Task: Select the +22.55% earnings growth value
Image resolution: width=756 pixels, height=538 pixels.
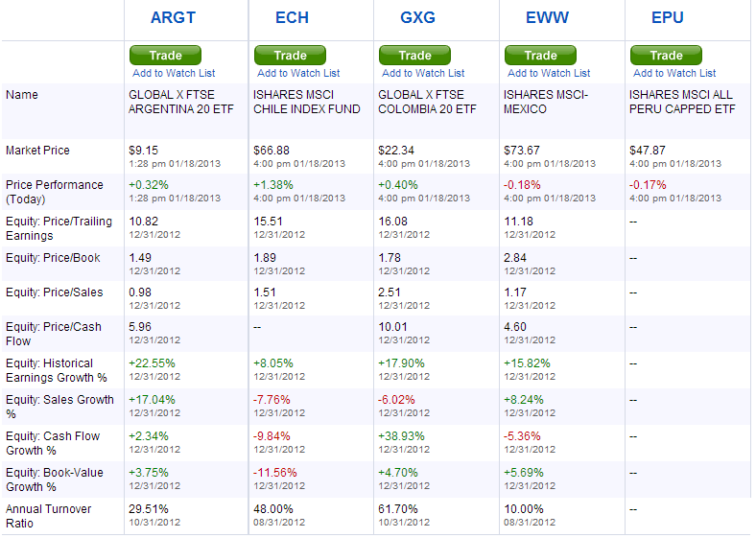Action: pyautogui.click(x=152, y=363)
